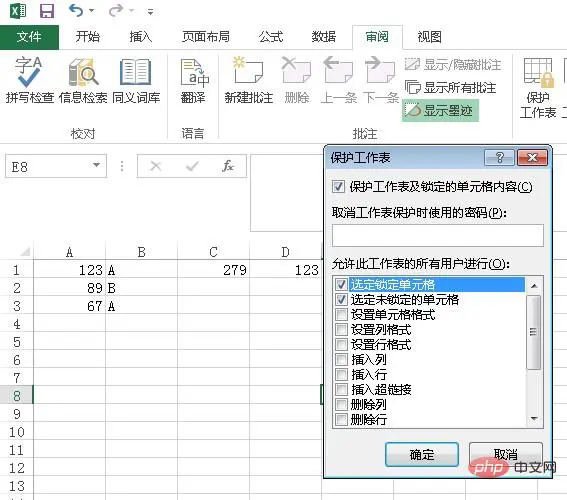Switch to the 页面布局 tab

pos(206,37)
